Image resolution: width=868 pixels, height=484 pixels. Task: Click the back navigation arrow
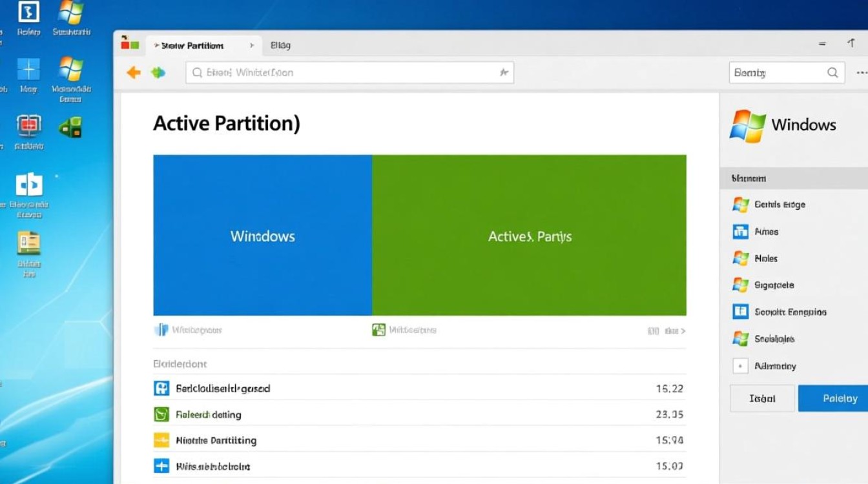click(x=133, y=72)
